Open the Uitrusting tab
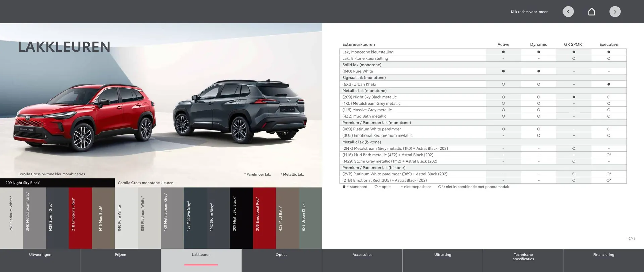This screenshot has width=644, height=272. pos(443,260)
